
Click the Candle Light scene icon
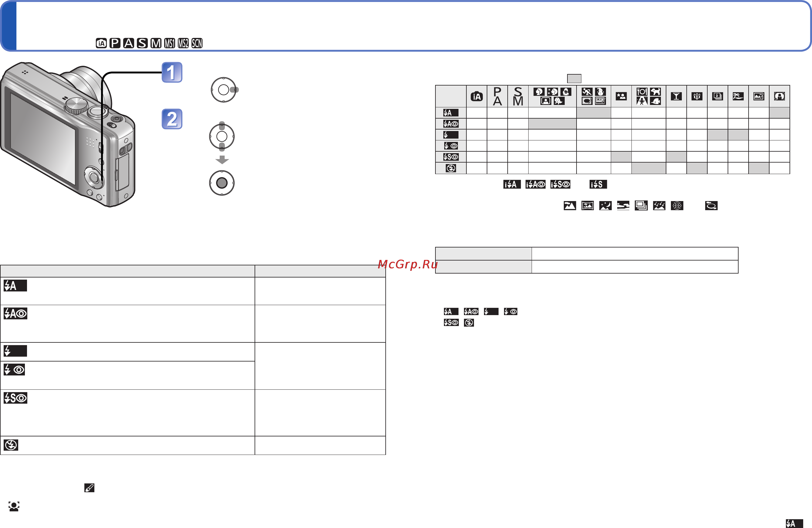(x=697, y=96)
